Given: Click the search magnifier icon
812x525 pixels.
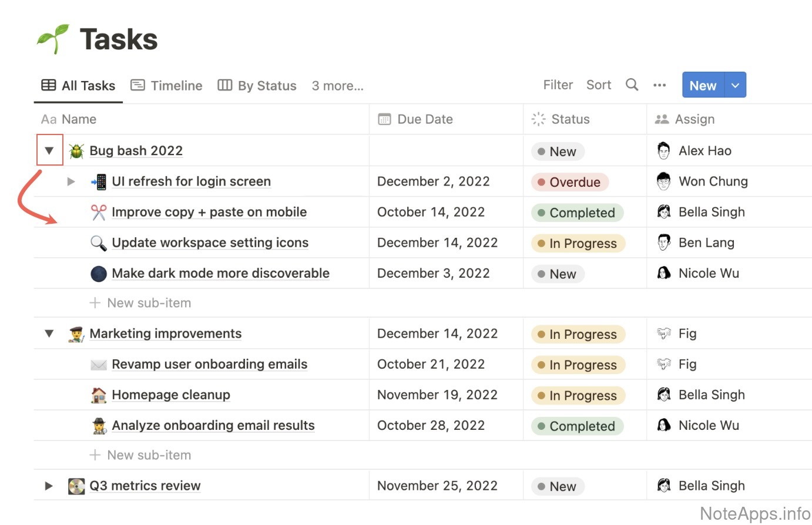Looking at the screenshot, I should [632, 85].
